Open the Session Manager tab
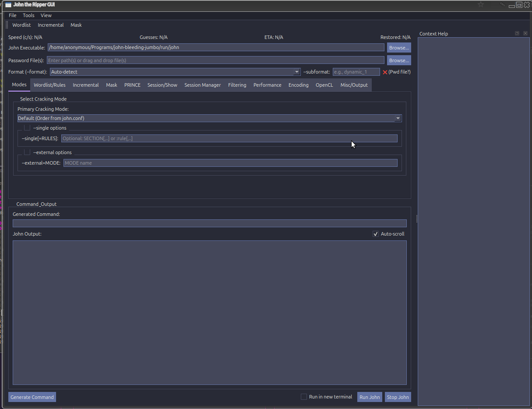532x409 pixels. [203, 85]
